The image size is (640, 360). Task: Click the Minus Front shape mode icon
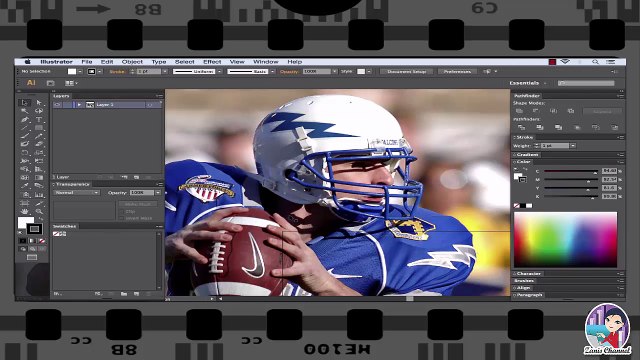pos(536,111)
